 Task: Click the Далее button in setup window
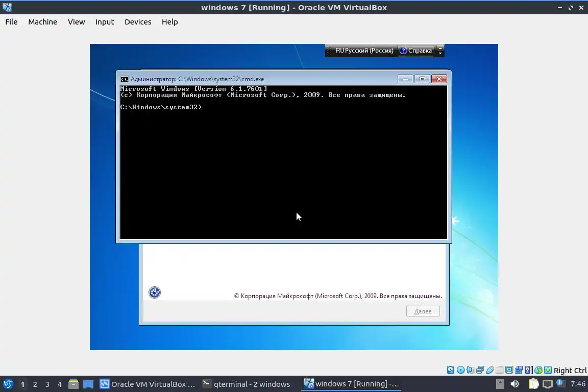(x=423, y=311)
